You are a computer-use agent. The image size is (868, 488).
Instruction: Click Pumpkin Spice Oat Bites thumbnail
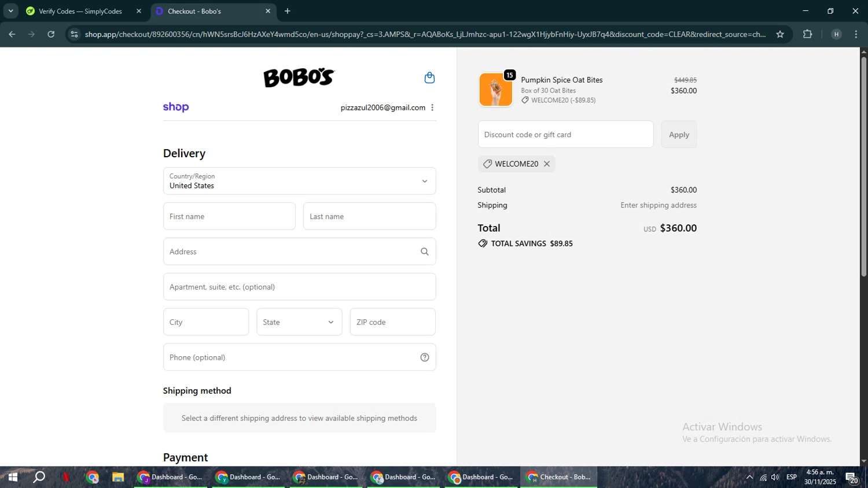[x=496, y=90]
